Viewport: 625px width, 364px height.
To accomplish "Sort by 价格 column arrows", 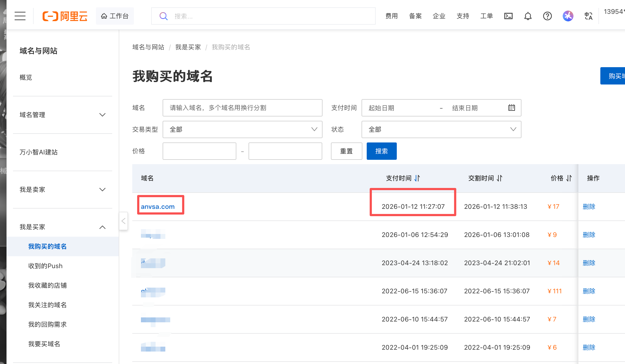I will point(569,178).
